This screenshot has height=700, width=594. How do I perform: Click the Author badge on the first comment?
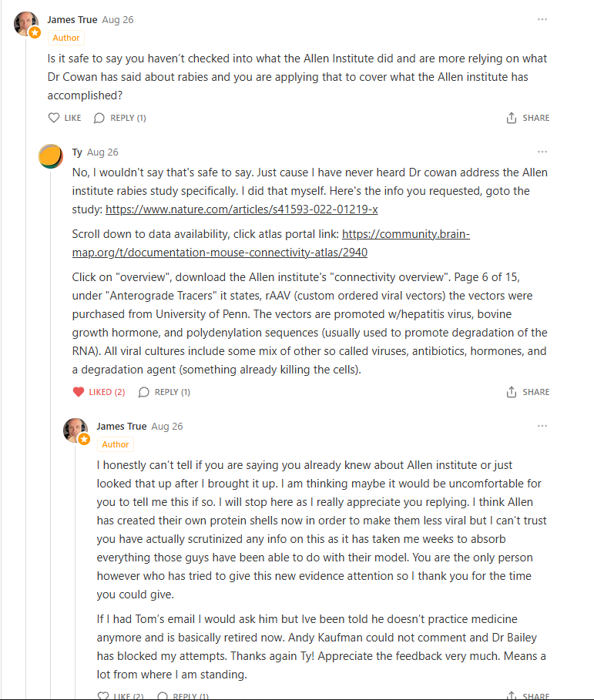66,38
